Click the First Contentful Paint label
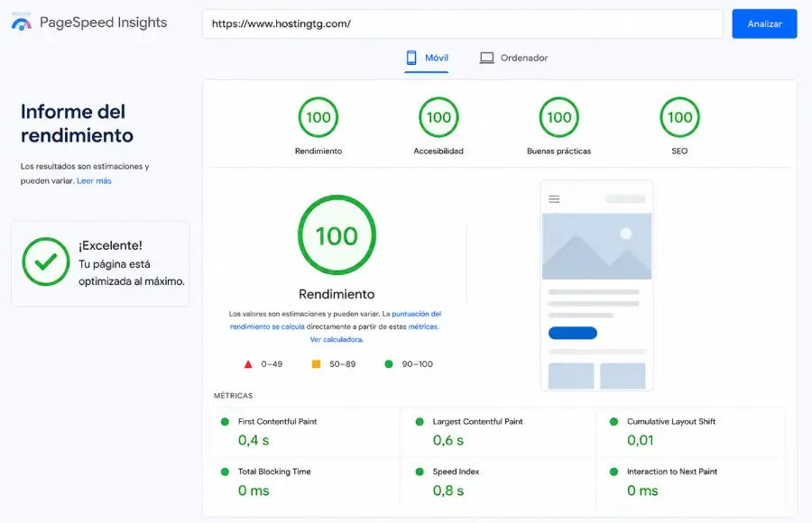The height and width of the screenshot is (523, 812). 278,421
